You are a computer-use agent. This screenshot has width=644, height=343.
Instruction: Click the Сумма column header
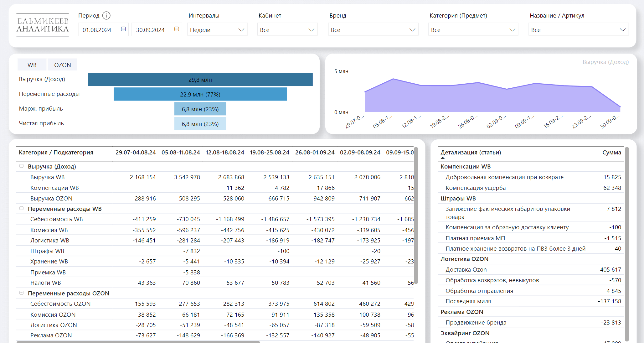point(611,153)
